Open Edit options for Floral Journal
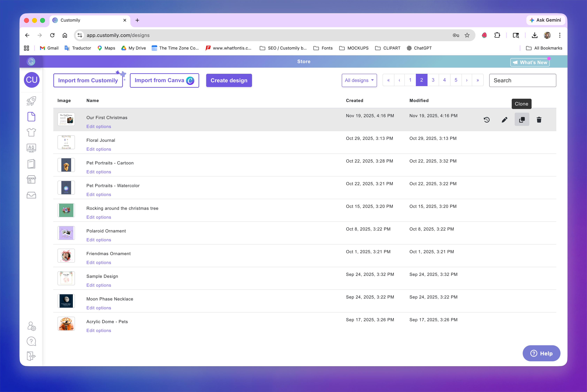 [x=99, y=149]
